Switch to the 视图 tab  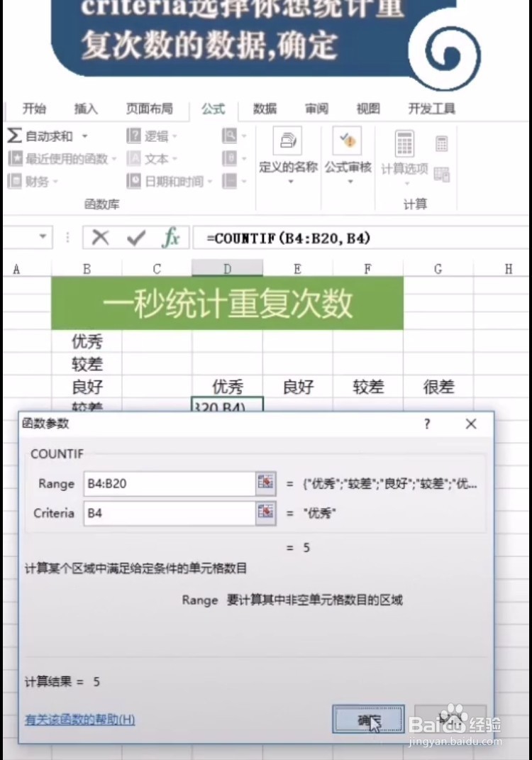368,109
